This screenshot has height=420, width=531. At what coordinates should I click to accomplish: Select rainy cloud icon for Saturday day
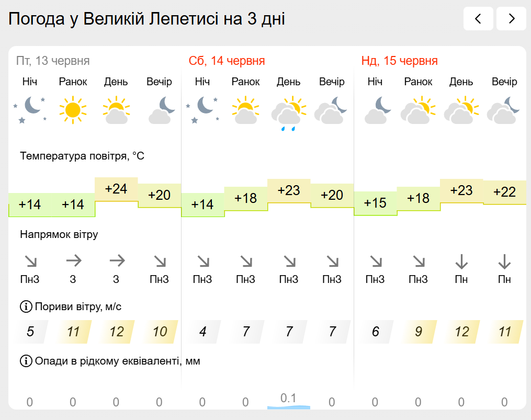click(289, 113)
